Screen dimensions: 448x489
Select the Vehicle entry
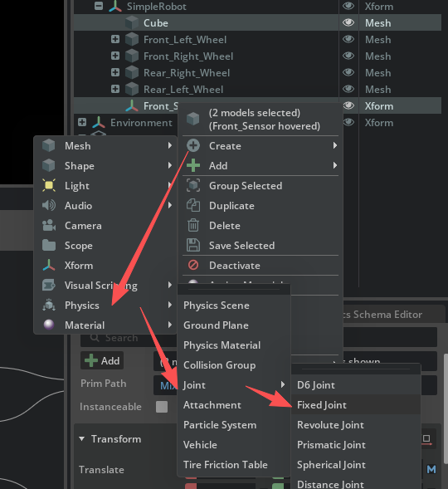[x=234, y=445]
